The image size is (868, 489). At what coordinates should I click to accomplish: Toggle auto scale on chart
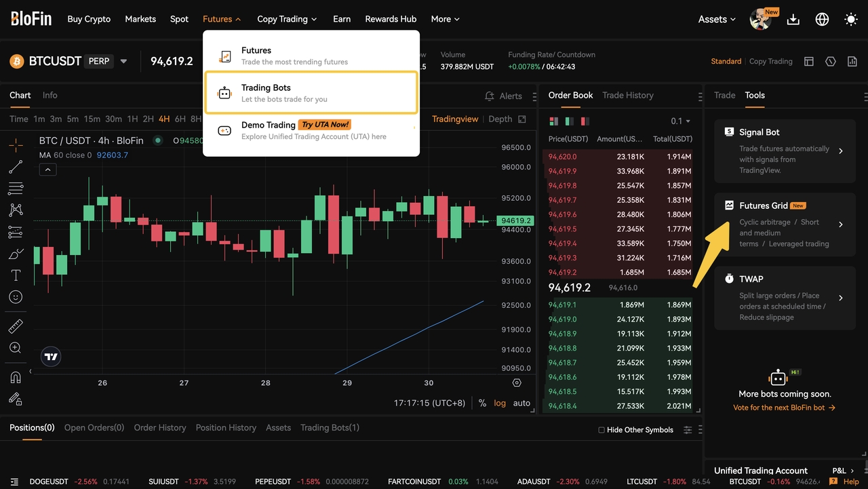pyautogui.click(x=521, y=403)
